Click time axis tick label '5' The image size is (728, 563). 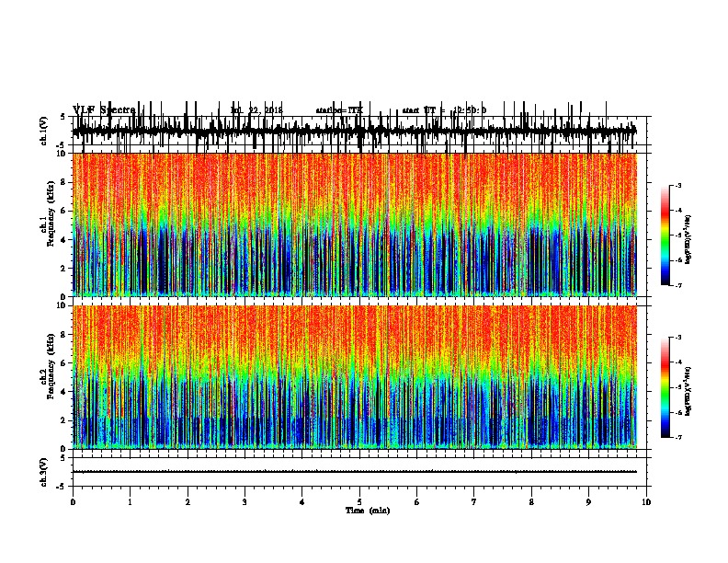[x=359, y=502]
